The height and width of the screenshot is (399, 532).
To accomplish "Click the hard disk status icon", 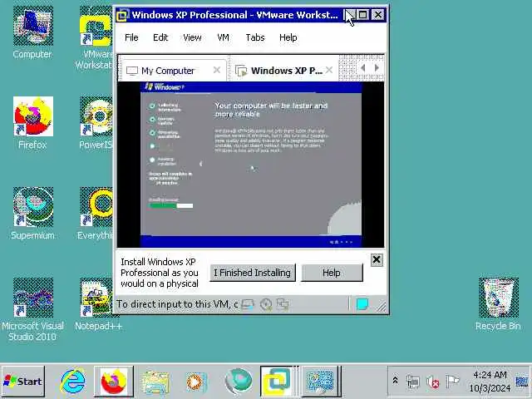I will coord(248,305).
